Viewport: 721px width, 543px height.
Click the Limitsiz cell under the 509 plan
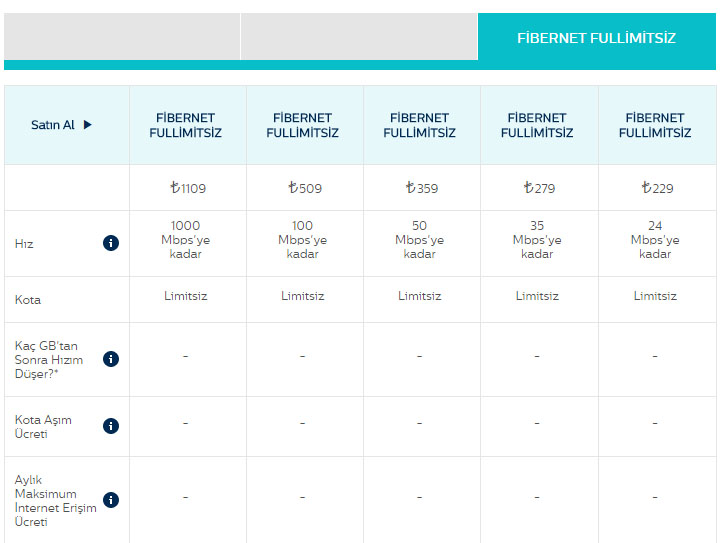pyautogui.click(x=302, y=296)
